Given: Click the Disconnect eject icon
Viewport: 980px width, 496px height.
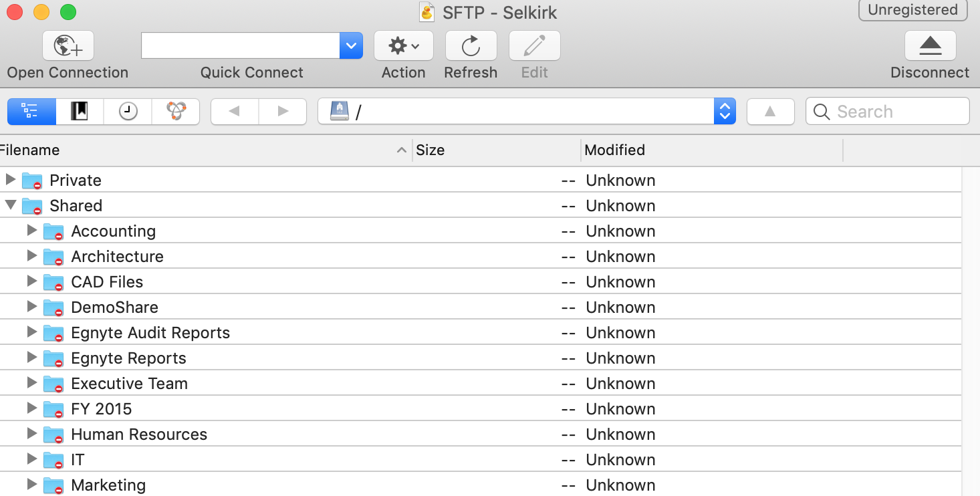Looking at the screenshot, I should point(930,46).
